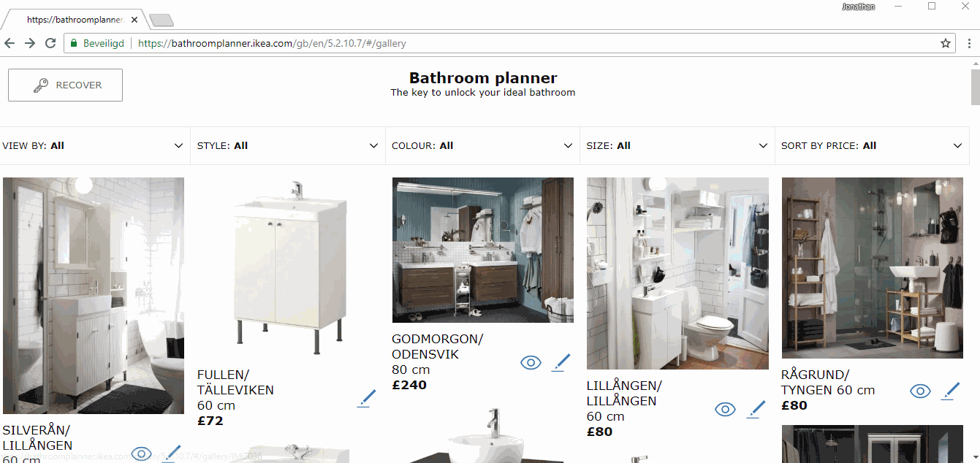Click the RECOVER key button
980x463 pixels.
point(65,85)
